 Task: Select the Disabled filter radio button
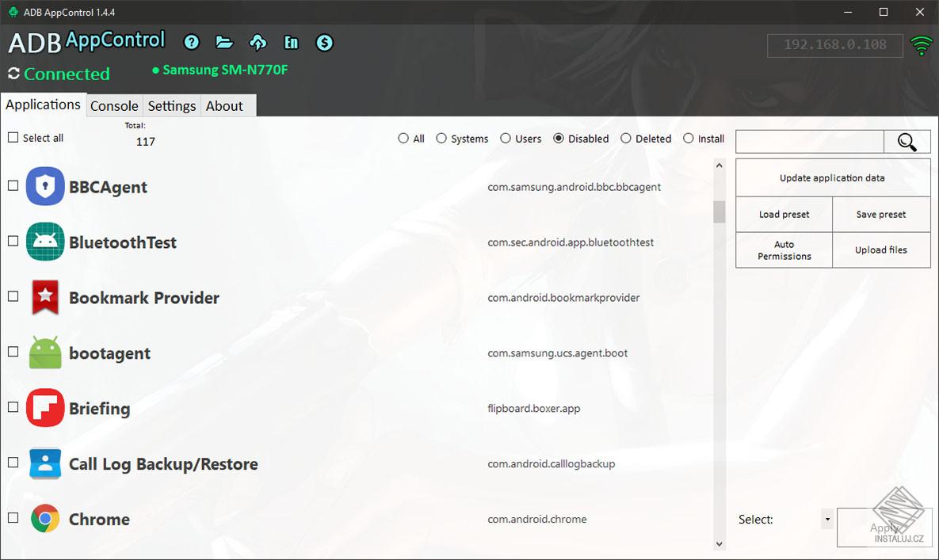click(559, 138)
